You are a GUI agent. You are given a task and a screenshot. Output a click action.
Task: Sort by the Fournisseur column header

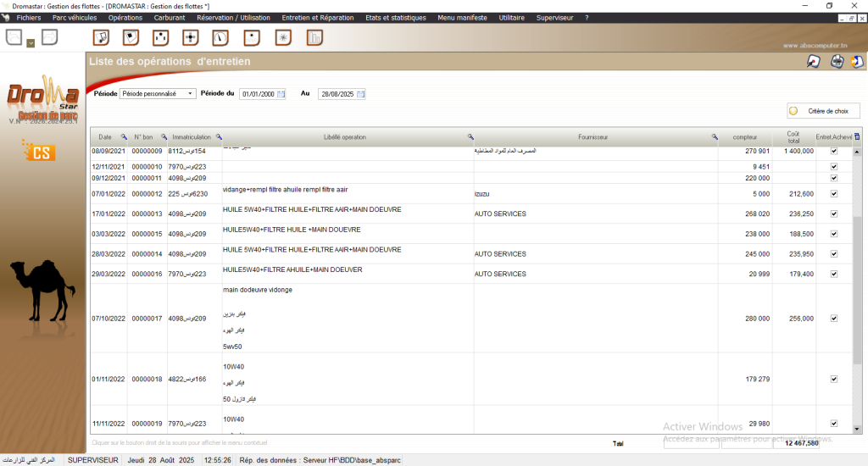(593, 136)
